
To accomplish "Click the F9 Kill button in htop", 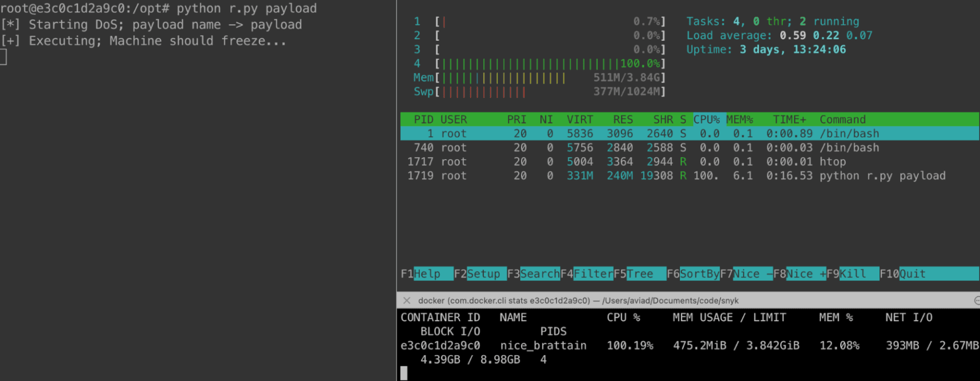I will click(853, 274).
